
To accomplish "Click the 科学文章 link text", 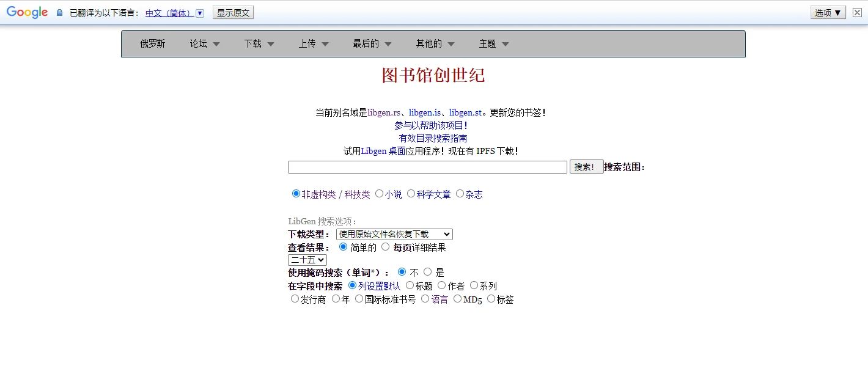I will 434,194.
